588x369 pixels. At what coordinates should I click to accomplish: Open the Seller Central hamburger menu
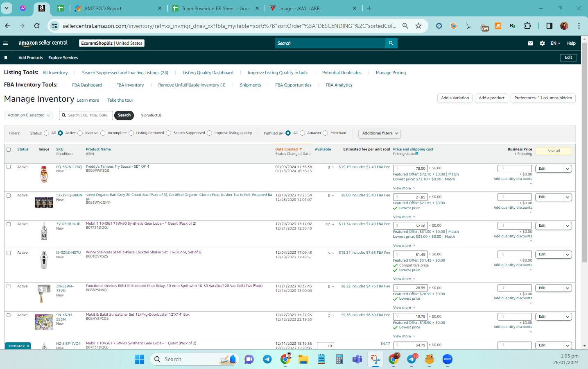6,43
